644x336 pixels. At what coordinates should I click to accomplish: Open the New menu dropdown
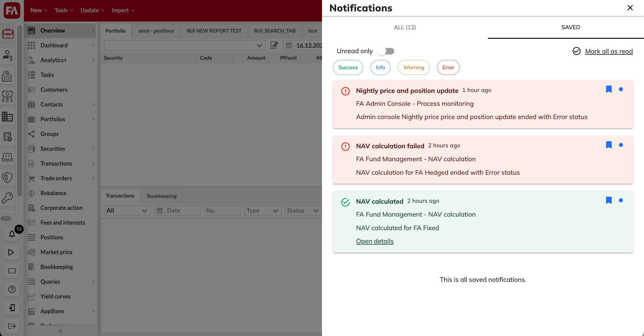[x=39, y=10]
